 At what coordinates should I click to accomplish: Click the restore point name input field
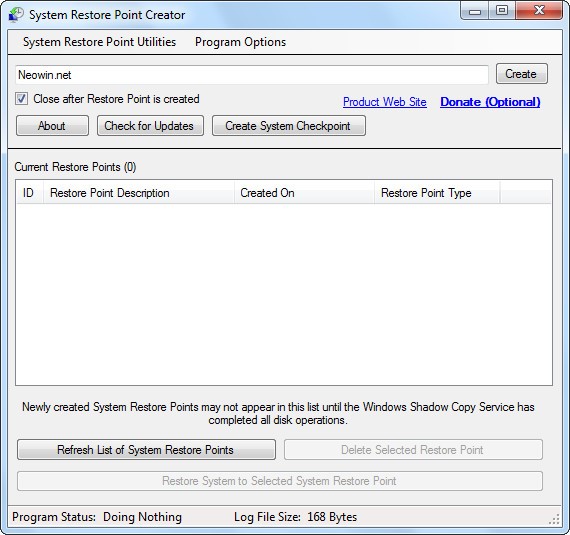[252, 75]
